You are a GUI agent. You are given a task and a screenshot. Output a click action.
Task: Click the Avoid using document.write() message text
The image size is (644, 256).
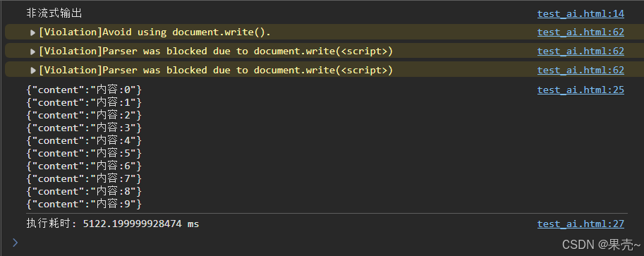tap(155, 32)
